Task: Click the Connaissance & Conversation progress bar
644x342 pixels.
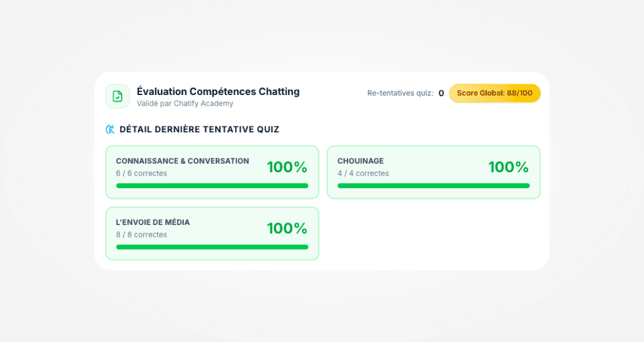Action: coord(212,186)
